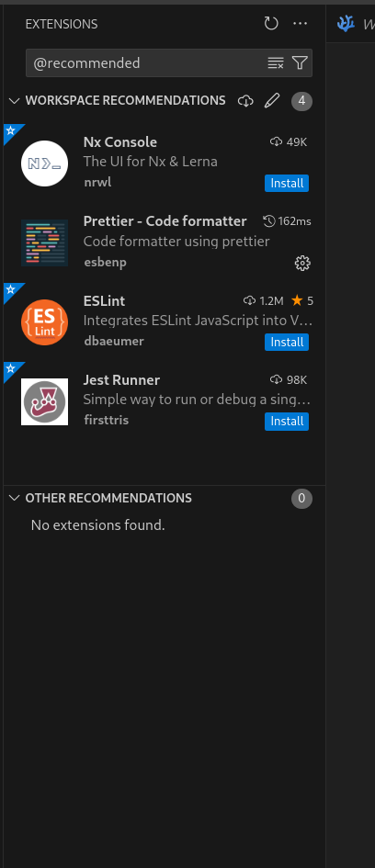Install all workspace recommended extensions
This screenshot has height=868, width=375.
click(x=245, y=101)
